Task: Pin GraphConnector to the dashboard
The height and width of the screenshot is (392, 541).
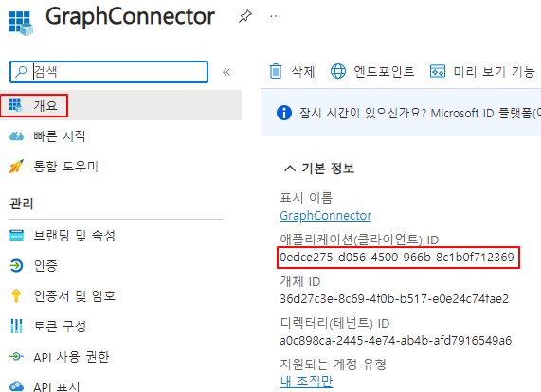Action: point(245,16)
